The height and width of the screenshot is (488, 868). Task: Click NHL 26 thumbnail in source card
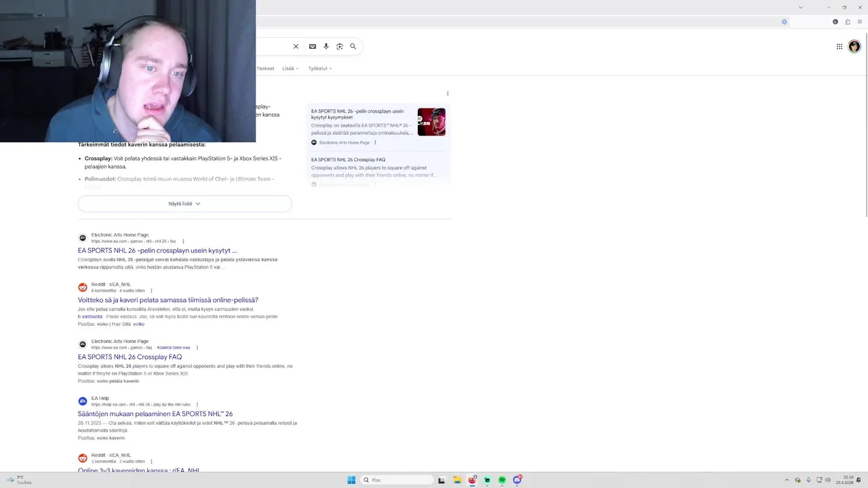431,122
